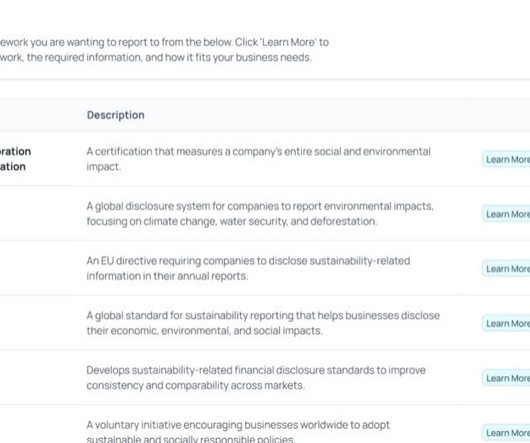Open Learn More for the EU directive row
This screenshot has width=530, height=443.
tap(506, 269)
